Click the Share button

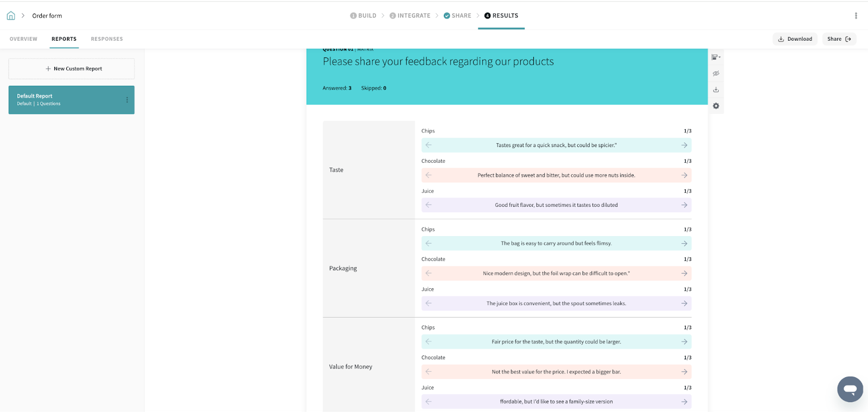[x=839, y=39]
